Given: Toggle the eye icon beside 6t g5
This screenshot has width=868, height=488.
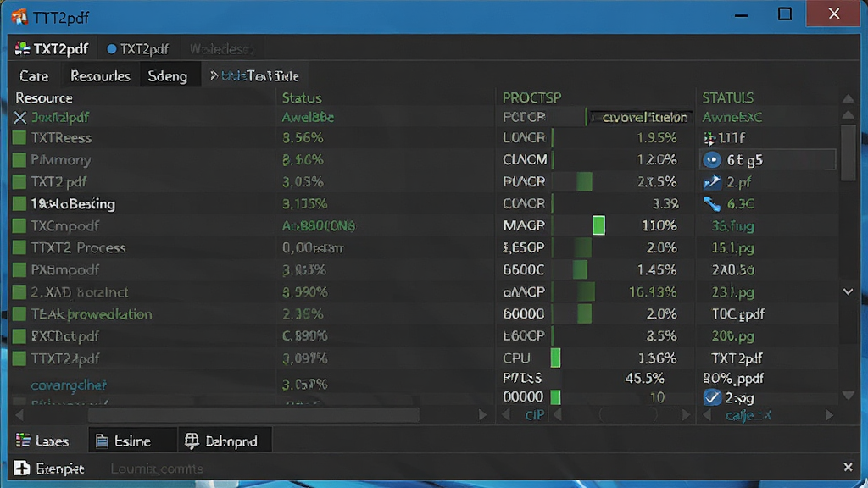Looking at the screenshot, I should [x=712, y=160].
